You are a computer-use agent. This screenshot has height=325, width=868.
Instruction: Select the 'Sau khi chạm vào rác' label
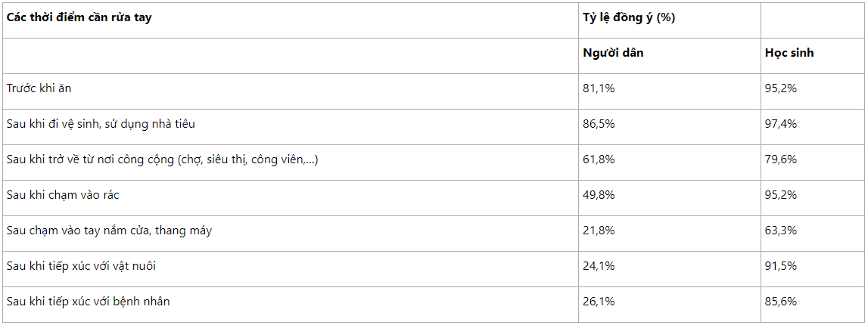(63, 195)
